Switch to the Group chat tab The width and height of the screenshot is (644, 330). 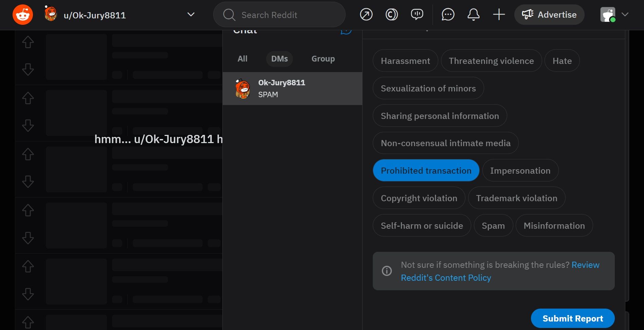(323, 58)
